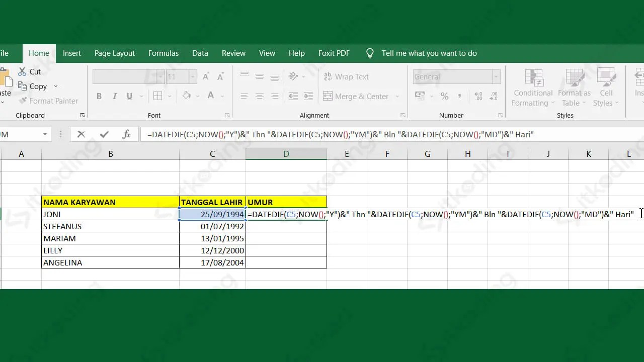Screen dimensions: 644x362
Task: Click the Accounting Number Format icon
Action: [421, 96]
